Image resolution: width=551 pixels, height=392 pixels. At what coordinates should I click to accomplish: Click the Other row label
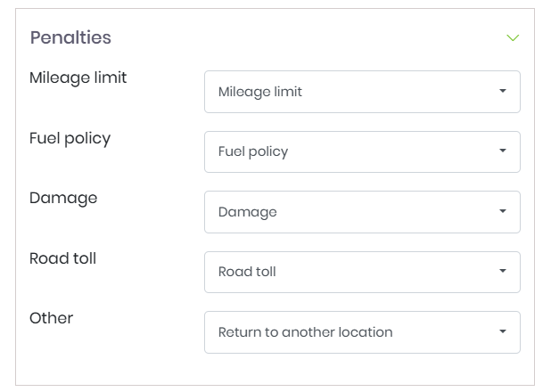(x=51, y=318)
